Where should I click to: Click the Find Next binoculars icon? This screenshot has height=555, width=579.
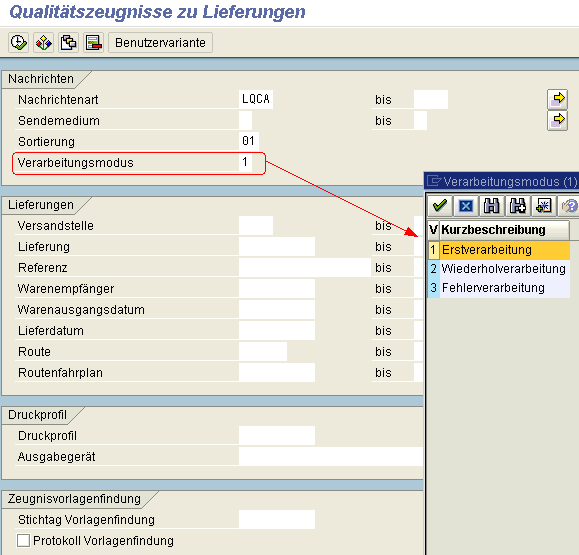coord(517,206)
